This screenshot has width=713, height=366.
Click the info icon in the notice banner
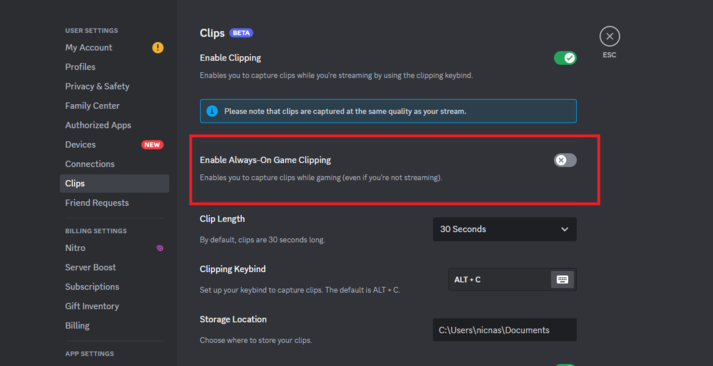pyautogui.click(x=212, y=111)
